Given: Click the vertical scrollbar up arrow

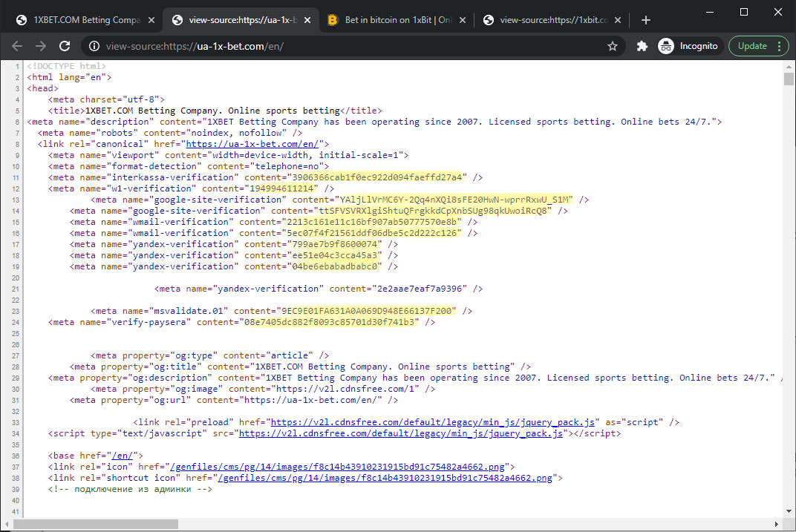Looking at the screenshot, I should 789,67.
